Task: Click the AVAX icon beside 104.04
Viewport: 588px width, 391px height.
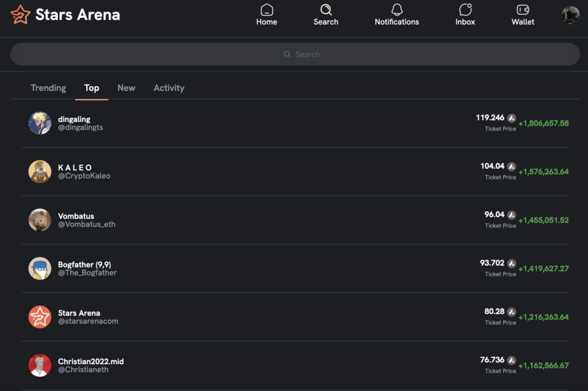Action: (512, 167)
